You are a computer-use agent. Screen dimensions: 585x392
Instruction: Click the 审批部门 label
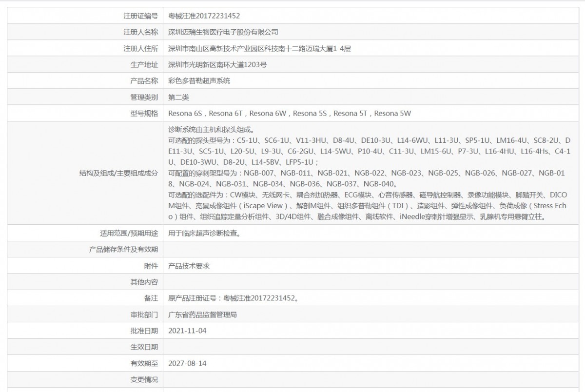(x=144, y=314)
